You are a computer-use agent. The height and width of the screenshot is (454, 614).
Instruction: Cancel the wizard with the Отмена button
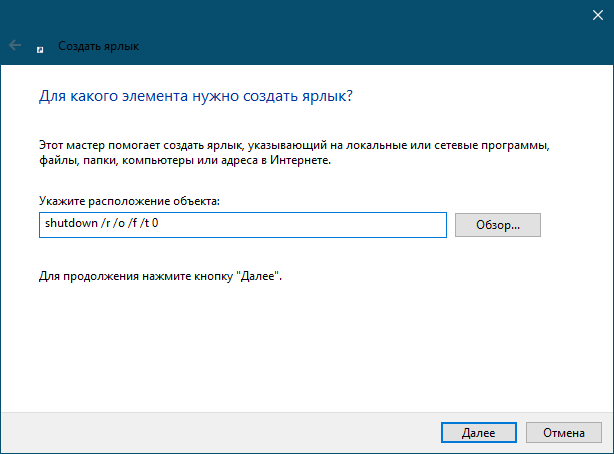point(563,432)
